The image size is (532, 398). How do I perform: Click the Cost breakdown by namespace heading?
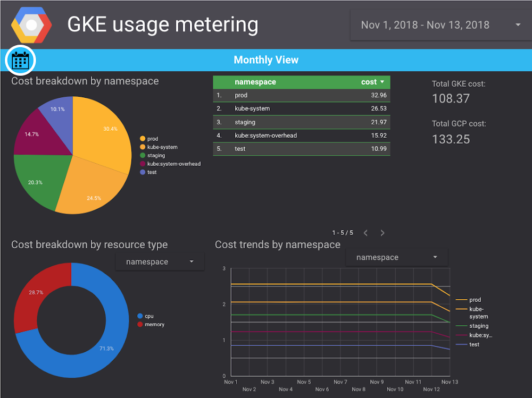coord(85,81)
